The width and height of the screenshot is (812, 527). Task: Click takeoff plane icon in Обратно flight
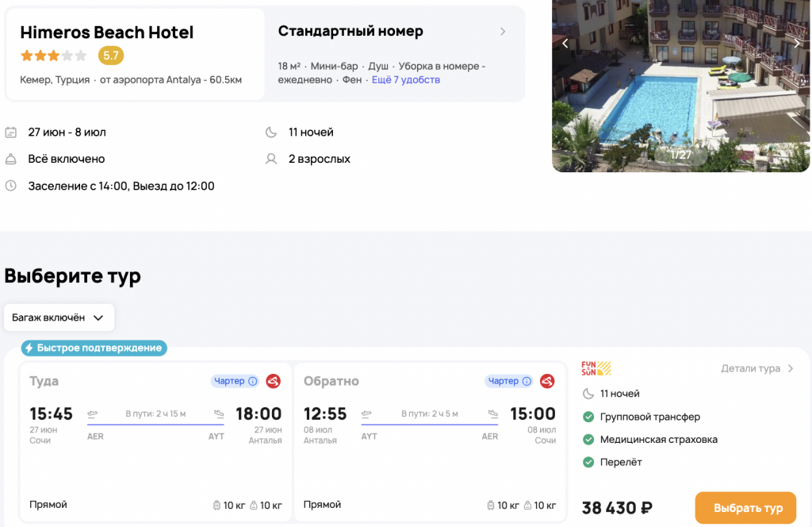coord(366,414)
